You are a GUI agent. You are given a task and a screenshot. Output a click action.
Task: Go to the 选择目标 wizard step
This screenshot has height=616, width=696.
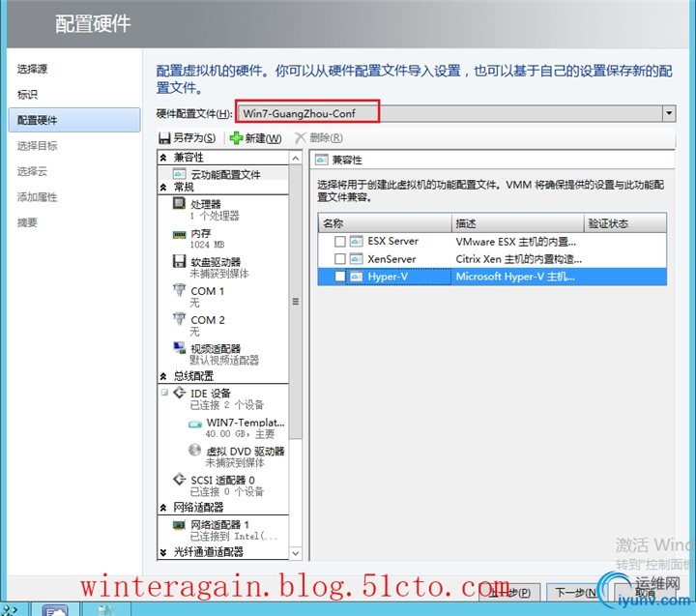pyautogui.click(x=38, y=146)
